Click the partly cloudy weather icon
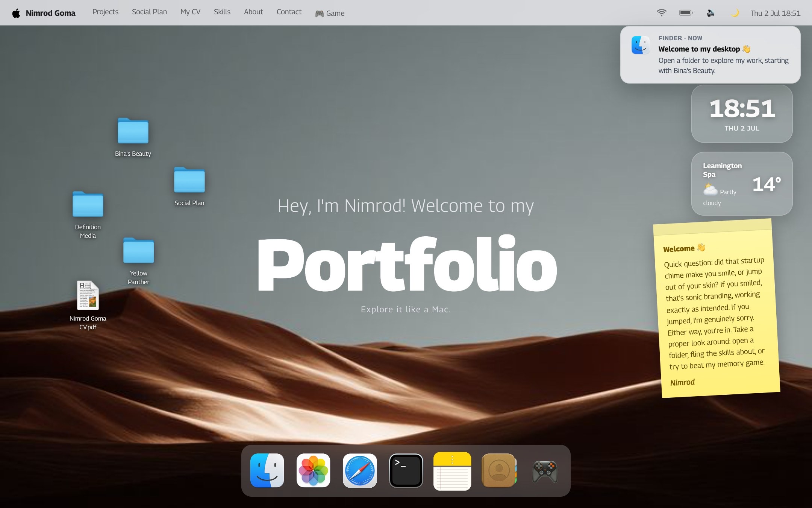Screen dimensions: 812x508 (x=710, y=189)
